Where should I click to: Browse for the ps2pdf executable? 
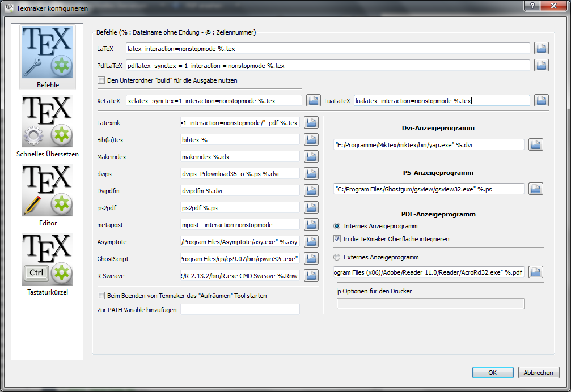tap(311, 208)
